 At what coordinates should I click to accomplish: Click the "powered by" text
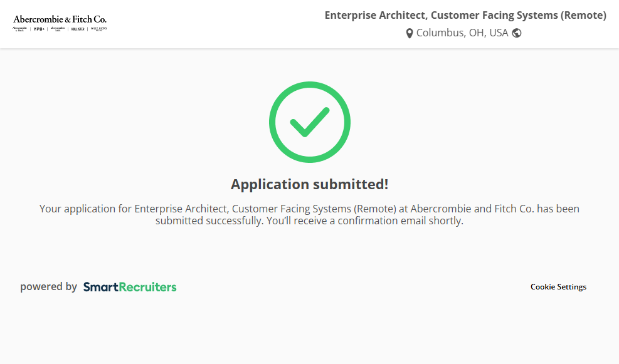pos(48,287)
